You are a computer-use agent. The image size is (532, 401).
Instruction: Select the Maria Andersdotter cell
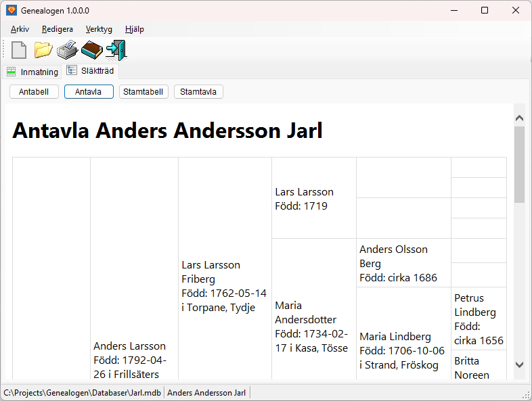314,309
